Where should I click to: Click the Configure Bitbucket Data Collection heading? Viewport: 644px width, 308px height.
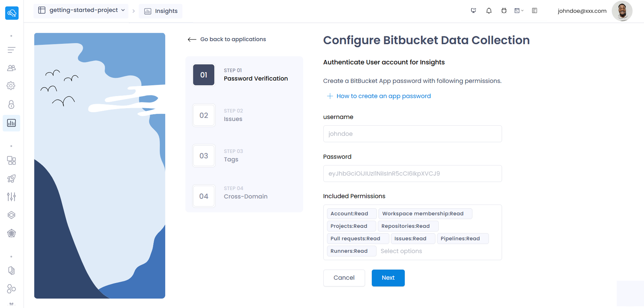click(x=426, y=40)
